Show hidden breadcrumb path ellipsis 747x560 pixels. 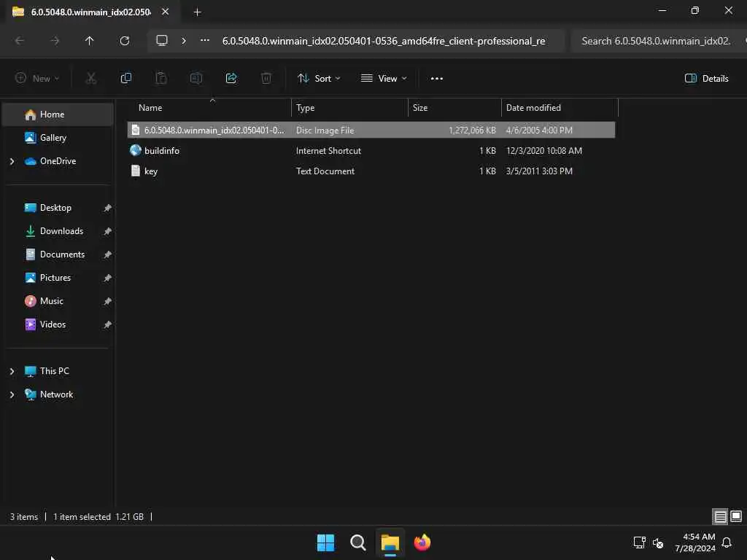pos(205,41)
